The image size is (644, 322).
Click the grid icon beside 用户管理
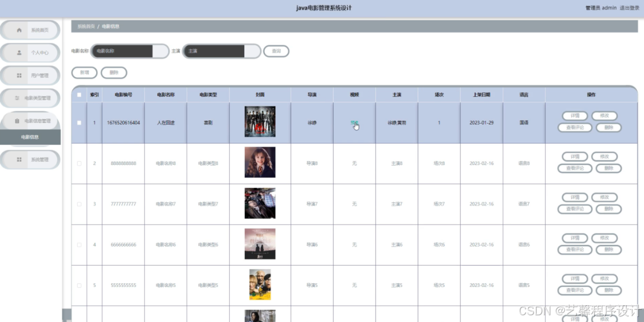tap(19, 75)
